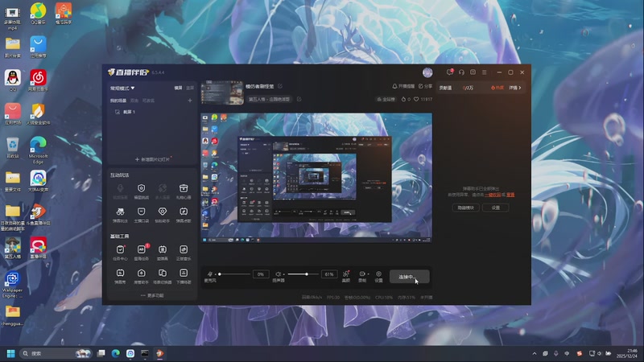Viewport: 644px width, 362px height.
Task: Click the 金坛榜 ranking label
Action: click(386, 99)
